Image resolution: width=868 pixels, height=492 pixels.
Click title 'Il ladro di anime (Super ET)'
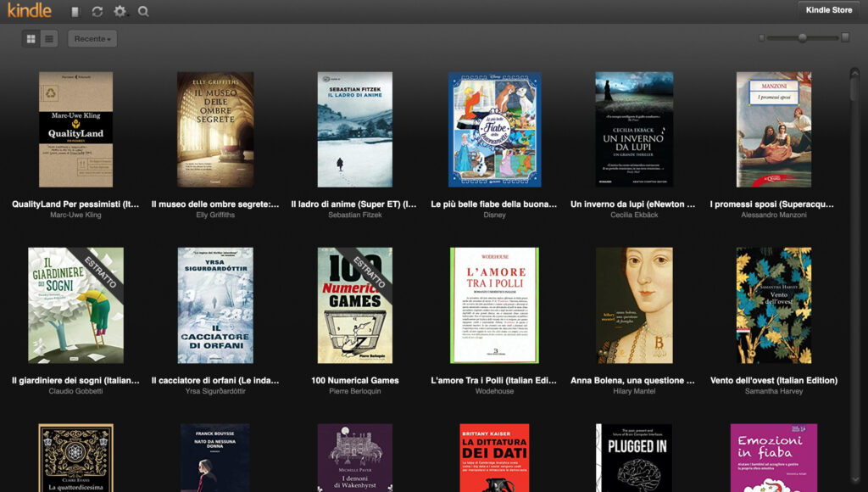pos(353,204)
